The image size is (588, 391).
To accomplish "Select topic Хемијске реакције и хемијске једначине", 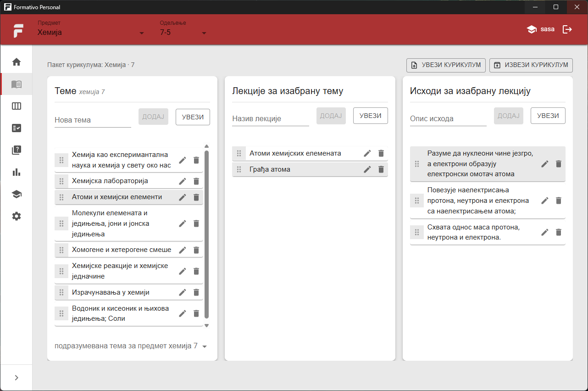I will (x=129, y=271).
